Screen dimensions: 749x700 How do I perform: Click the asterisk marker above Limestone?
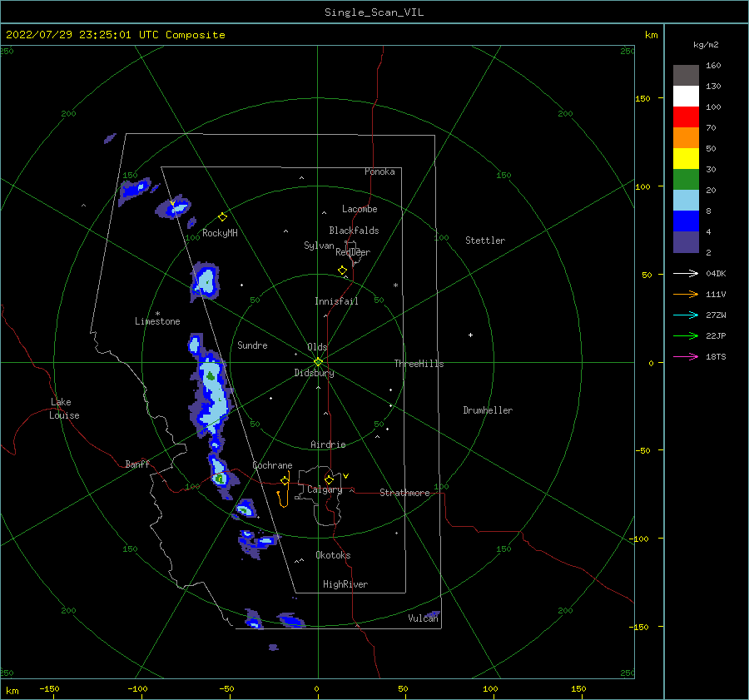[x=157, y=314]
